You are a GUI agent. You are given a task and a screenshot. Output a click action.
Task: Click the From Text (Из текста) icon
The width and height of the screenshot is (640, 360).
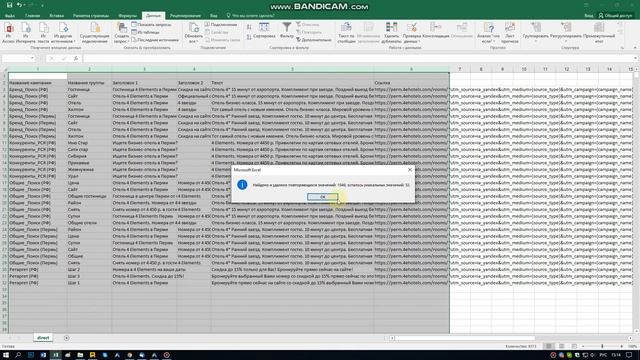pos(43,33)
